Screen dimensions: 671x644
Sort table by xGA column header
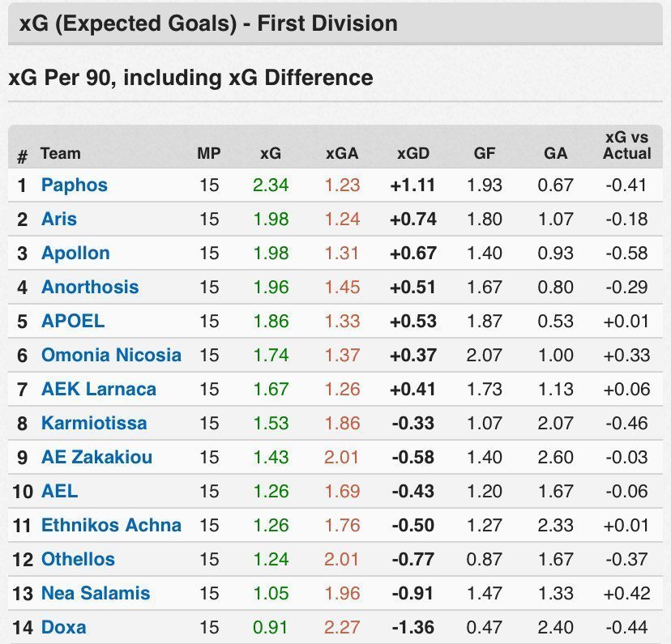[x=342, y=153]
